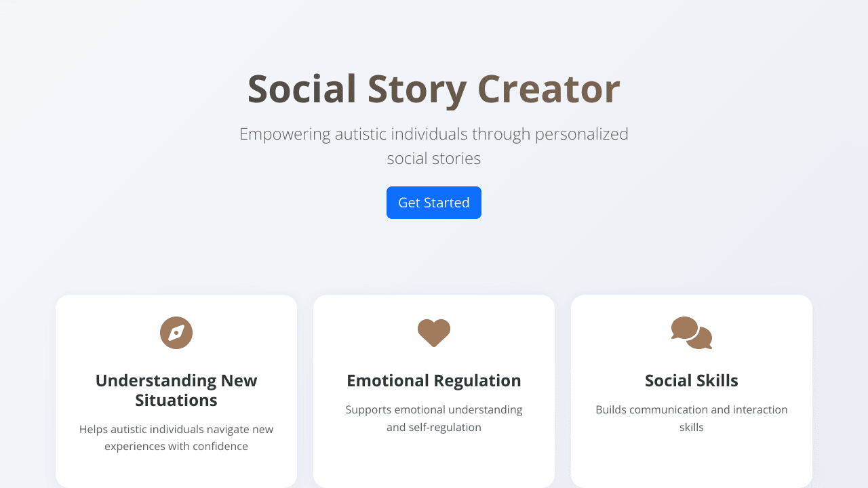
Task: Click the compass icon above Understanding New Situations
Action: (176, 333)
